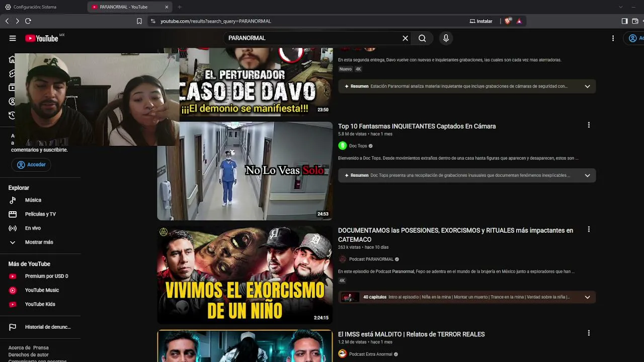
Task: Start voice search with the microphone icon
Action: coord(446,38)
